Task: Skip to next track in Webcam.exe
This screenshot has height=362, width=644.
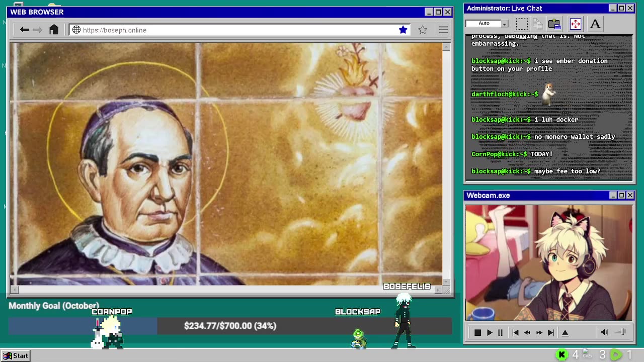Action: pos(550,332)
